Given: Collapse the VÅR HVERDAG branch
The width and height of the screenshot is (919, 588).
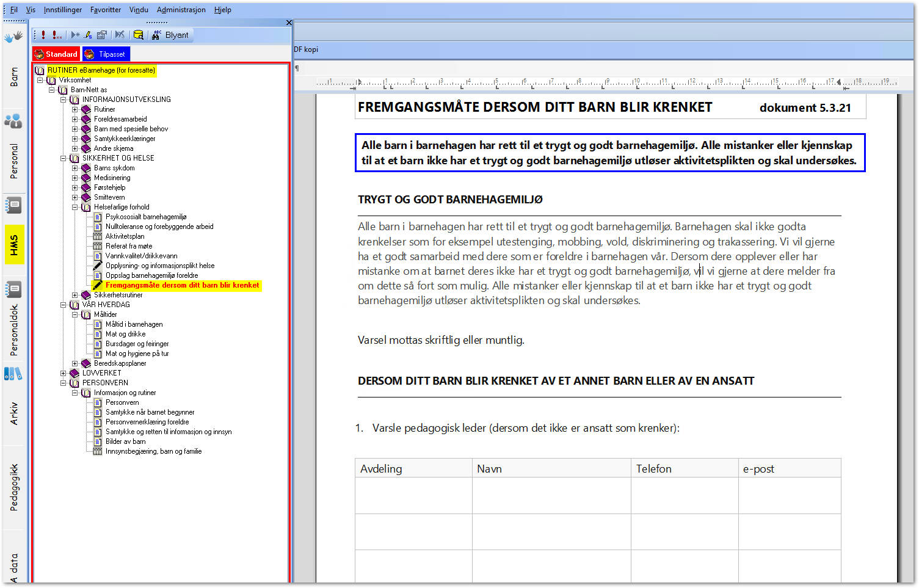Looking at the screenshot, I should click(64, 305).
